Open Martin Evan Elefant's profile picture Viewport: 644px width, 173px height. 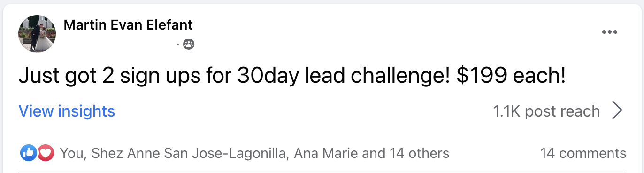coord(37,33)
